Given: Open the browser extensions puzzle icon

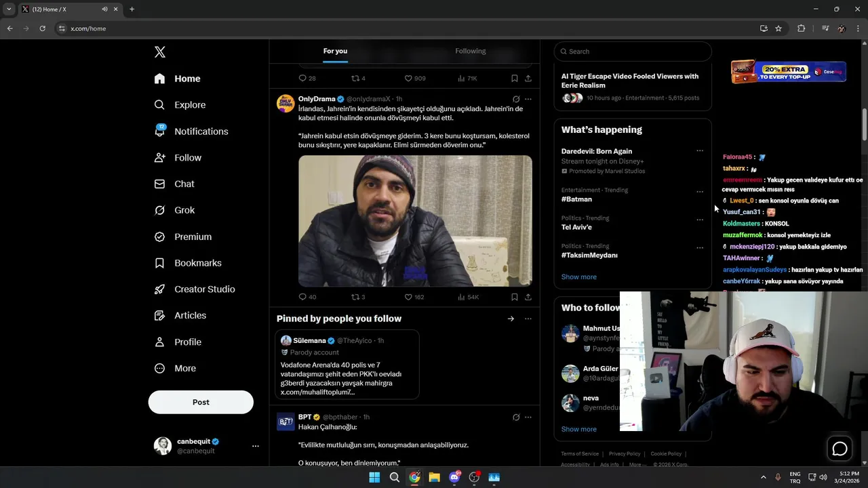Looking at the screenshot, I should (802, 28).
